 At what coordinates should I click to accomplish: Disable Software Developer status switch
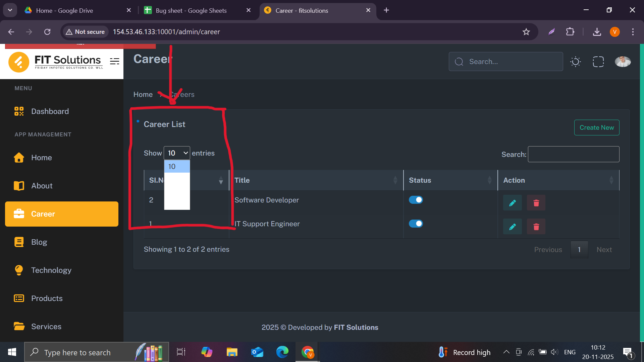pyautogui.click(x=416, y=200)
